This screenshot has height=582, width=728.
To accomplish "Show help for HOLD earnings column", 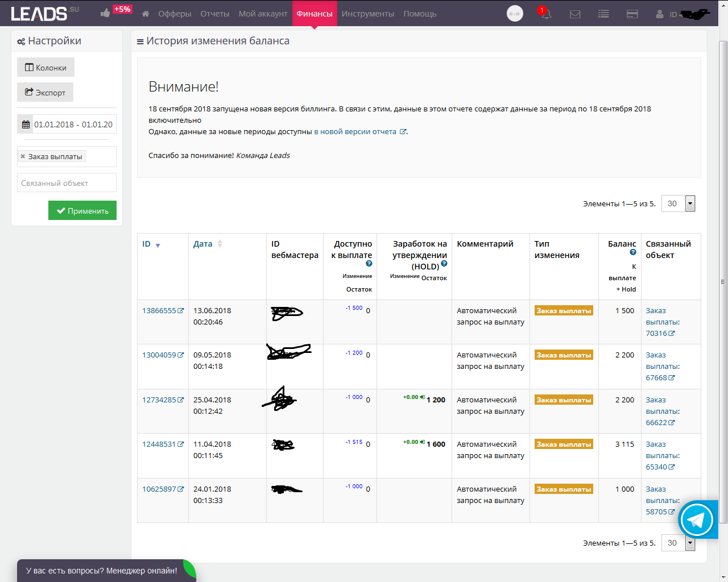I will [444, 264].
